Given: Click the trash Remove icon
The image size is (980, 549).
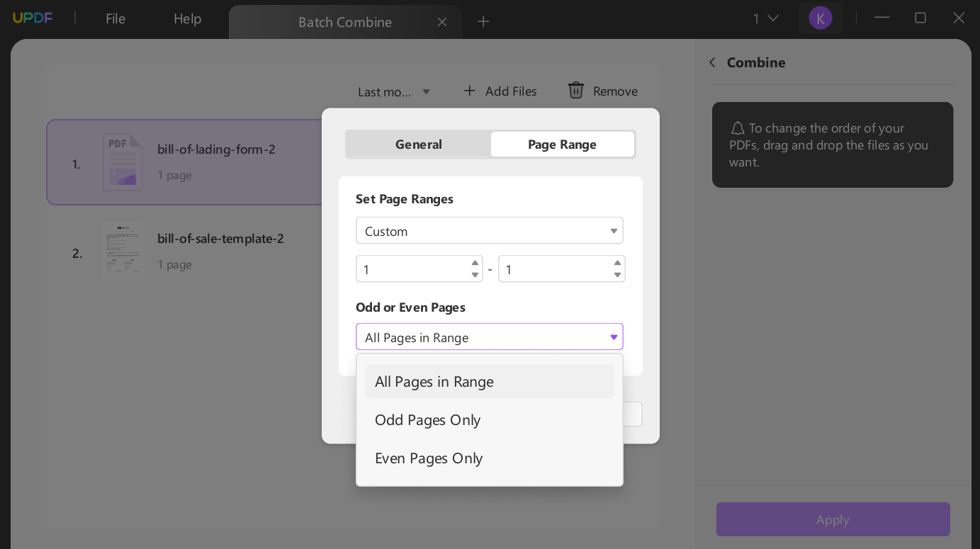Looking at the screenshot, I should [x=576, y=91].
